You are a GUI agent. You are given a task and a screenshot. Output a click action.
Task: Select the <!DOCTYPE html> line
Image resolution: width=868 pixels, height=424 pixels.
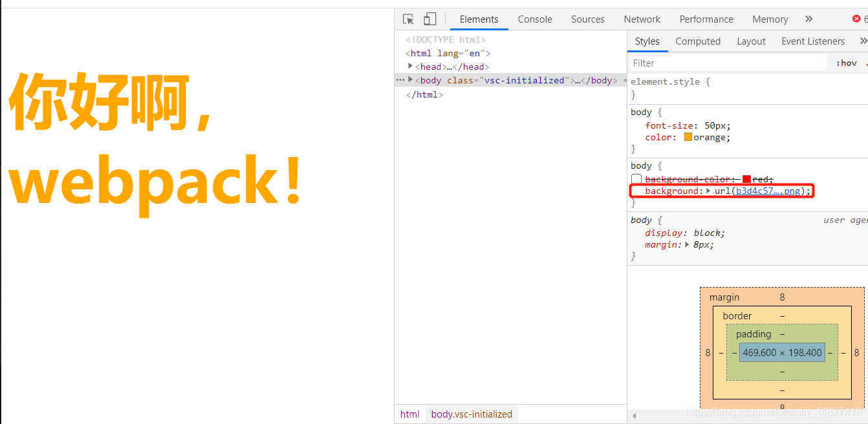click(x=446, y=40)
